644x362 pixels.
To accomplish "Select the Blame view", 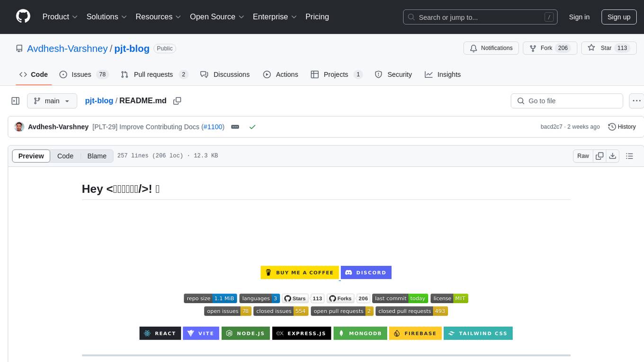I will 97,156.
